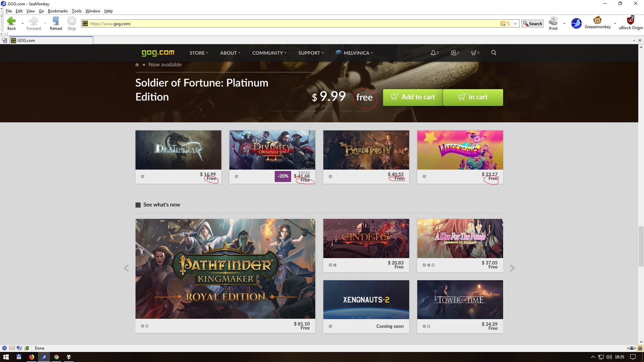This screenshot has width=644, height=362.
Task: Click carousel next arrow
Action: (x=512, y=268)
